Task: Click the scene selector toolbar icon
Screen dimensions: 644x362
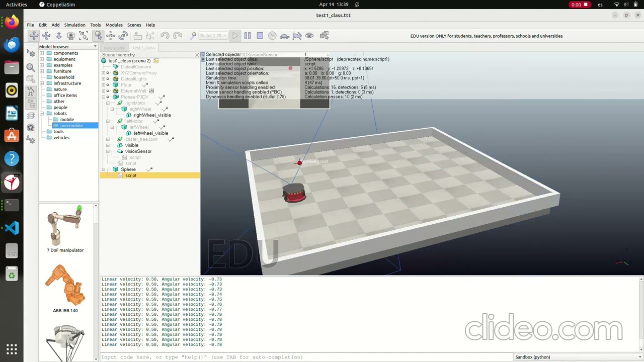Action: coord(324,36)
